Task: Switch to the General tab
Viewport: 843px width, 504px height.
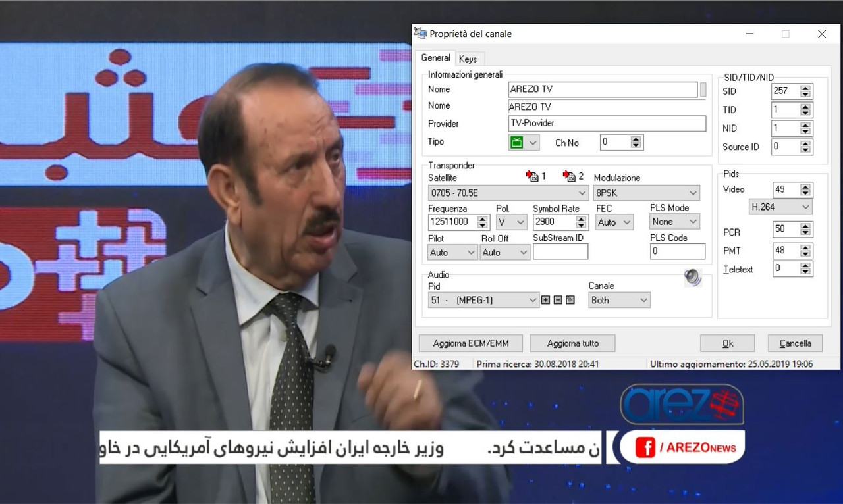Action: pyautogui.click(x=435, y=58)
